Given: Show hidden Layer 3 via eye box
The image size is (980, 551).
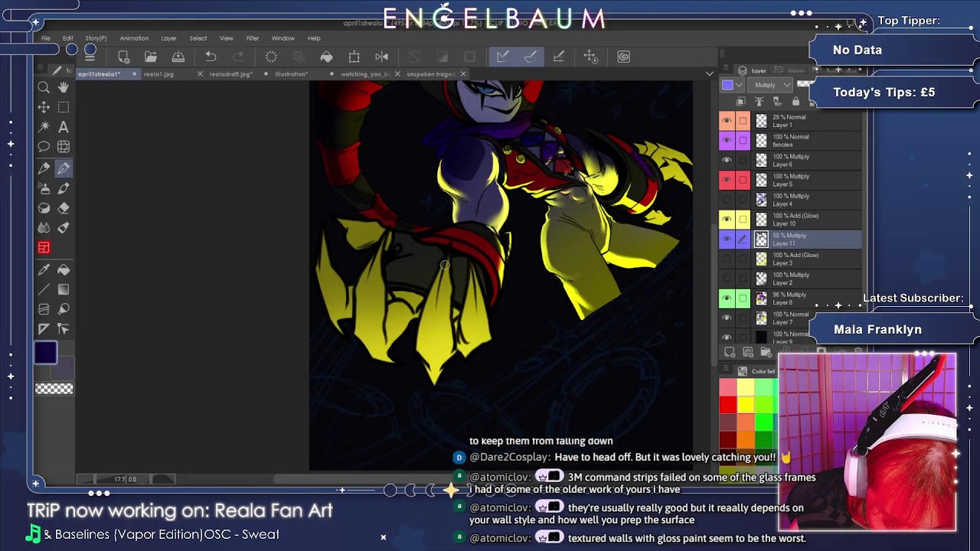Looking at the screenshot, I should [727, 259].
